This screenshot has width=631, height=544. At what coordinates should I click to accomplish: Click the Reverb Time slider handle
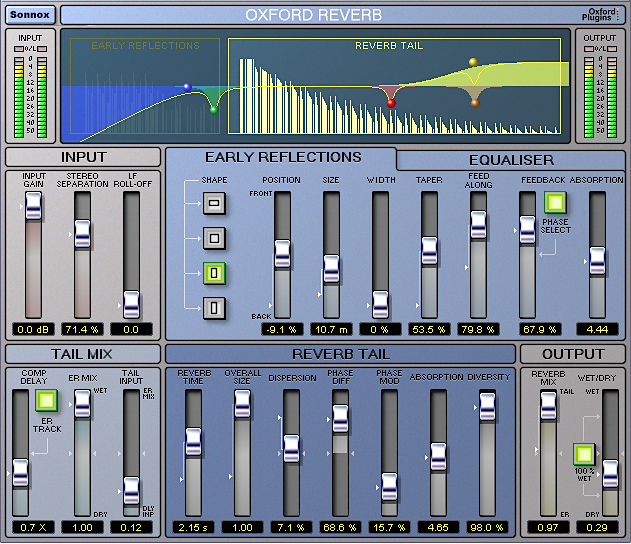tap(193, 441)
